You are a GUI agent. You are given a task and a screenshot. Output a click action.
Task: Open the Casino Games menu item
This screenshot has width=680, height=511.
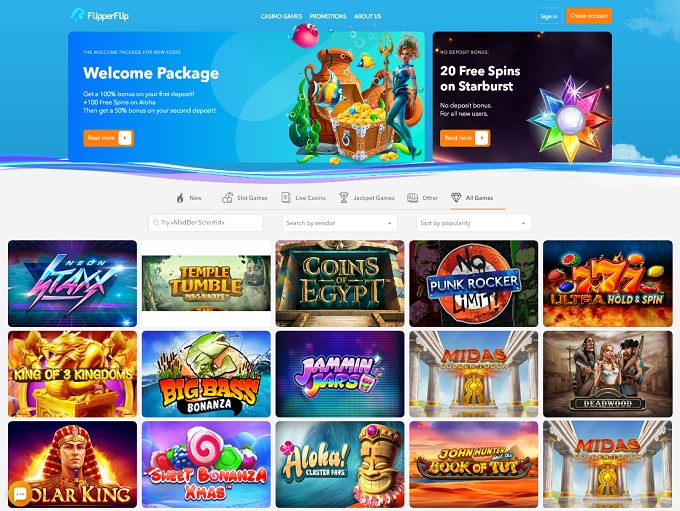(x=281, y=16)
